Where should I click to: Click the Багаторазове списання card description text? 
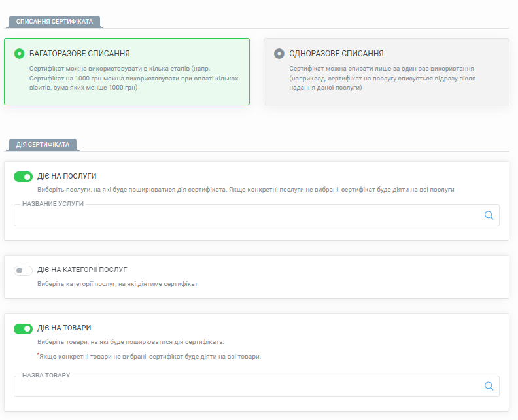[134, 78]
